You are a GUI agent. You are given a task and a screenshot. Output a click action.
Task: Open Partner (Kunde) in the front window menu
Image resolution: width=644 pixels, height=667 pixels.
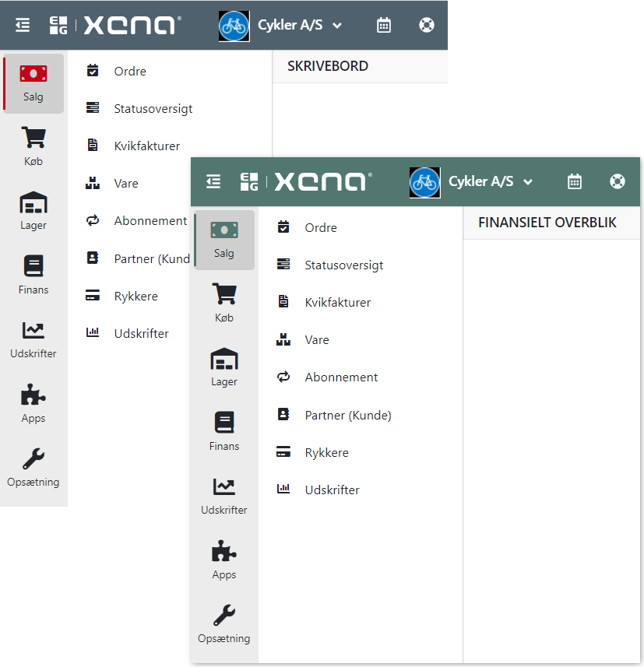click(347, 415)
